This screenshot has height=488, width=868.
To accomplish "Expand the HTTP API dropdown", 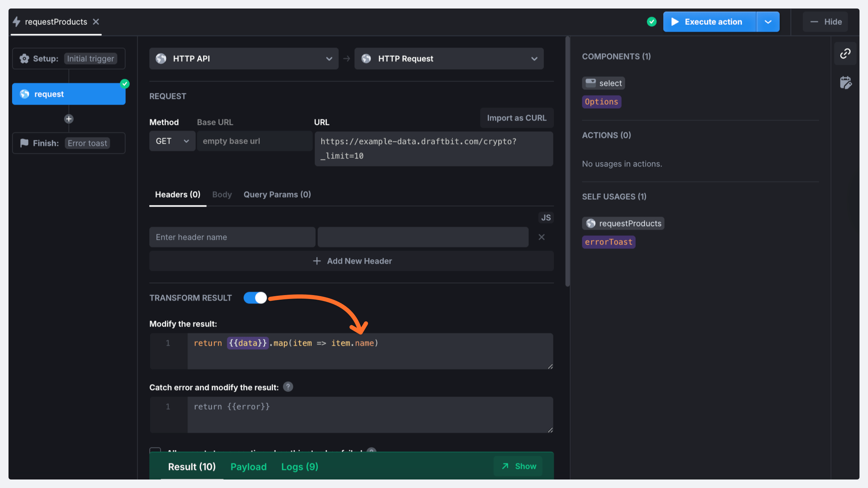I will pyautogui.click(x=244, y=59).
